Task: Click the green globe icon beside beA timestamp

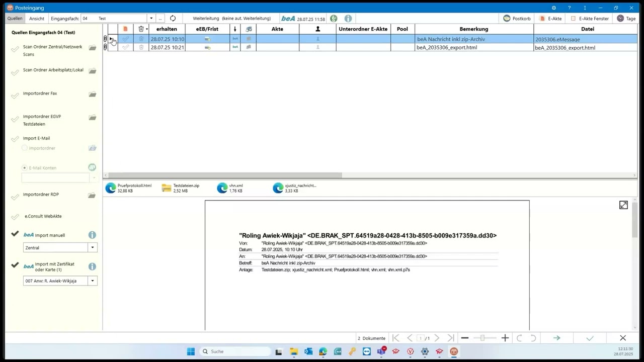Action: [x=334, y=19]
